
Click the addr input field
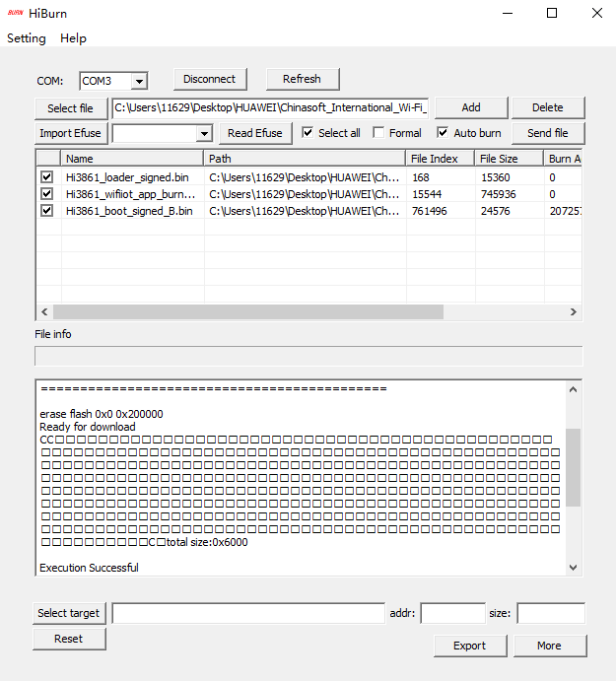452,613
